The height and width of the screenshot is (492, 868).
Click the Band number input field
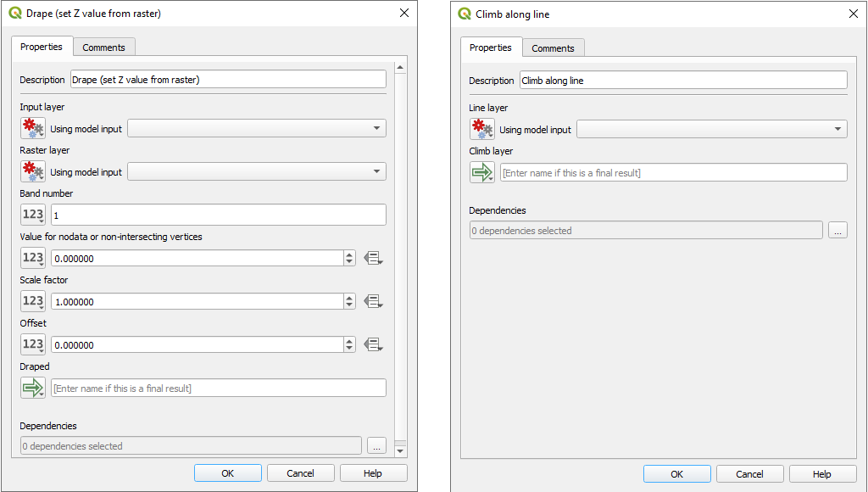click(218, 215)
